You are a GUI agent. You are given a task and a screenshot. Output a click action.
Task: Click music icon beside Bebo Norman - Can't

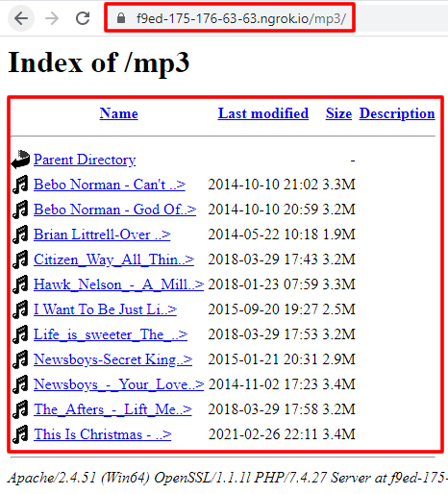click(20, 185)
